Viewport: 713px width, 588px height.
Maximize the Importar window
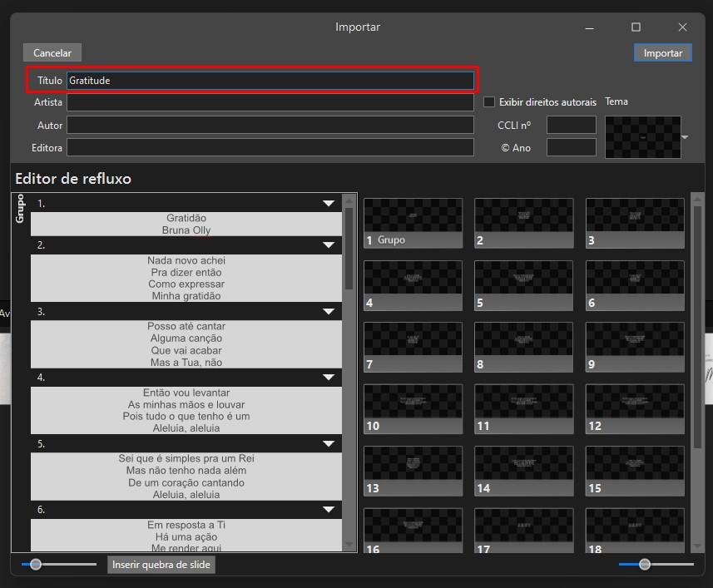[636, 27]
